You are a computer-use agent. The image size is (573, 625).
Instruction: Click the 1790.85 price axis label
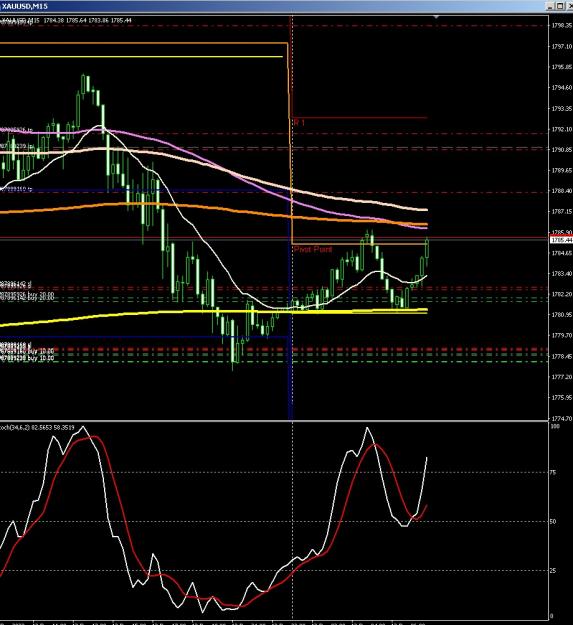tap(561, 149)
